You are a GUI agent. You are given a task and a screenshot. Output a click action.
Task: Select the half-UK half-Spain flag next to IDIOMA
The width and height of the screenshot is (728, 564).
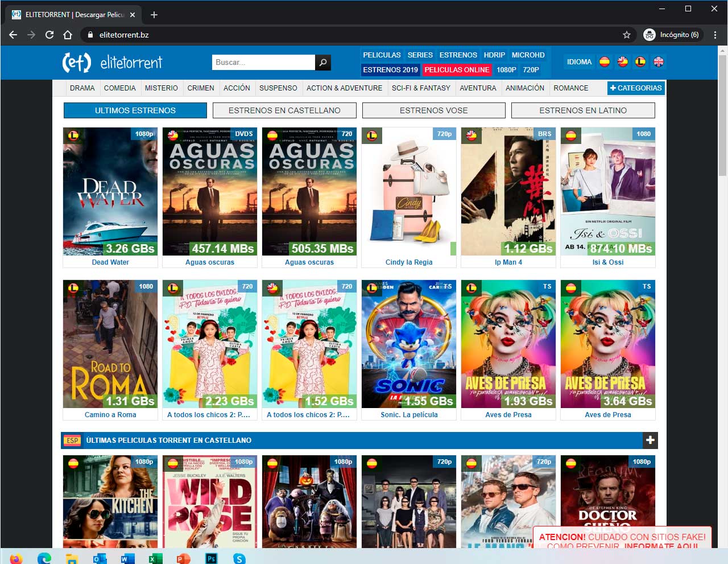(x=623, y=62)
